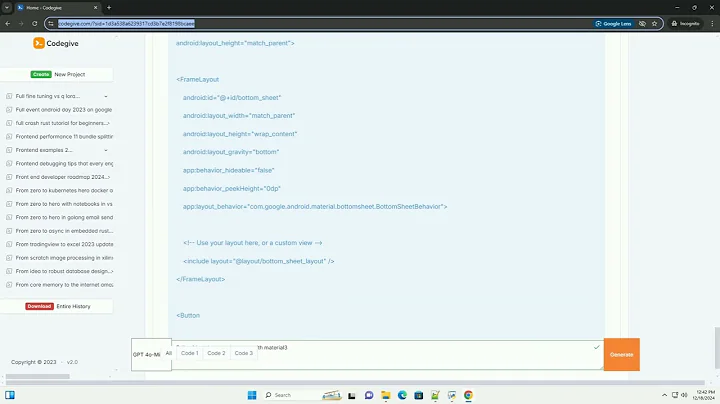720x404 pixels.
Task: Select the Code 2 tab
Action: pyautogui.click(x=216, y=353)
